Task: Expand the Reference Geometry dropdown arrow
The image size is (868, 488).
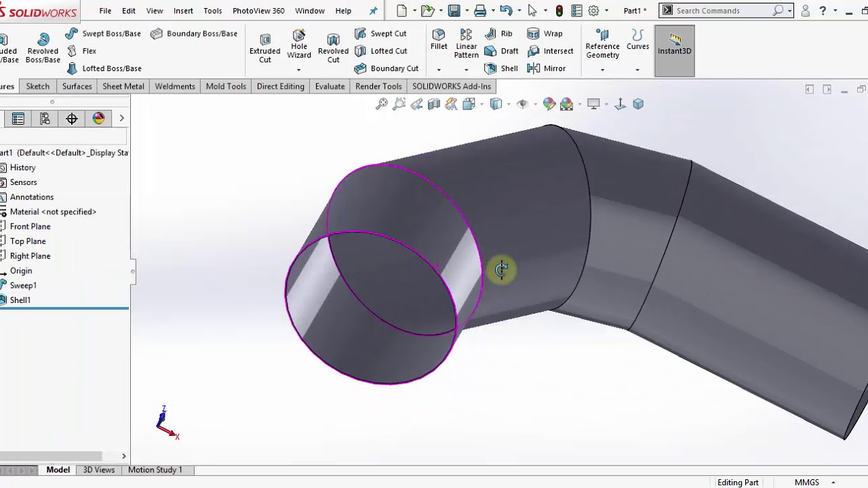Action: tap(602, 70)
